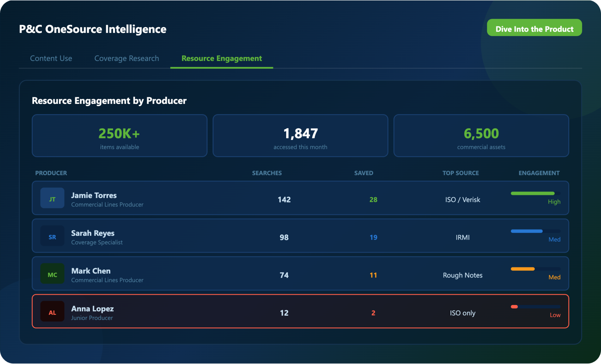Click Sarah Reyes SR avatar icon
Viewport: 601px width, 364px height.
[52, 236]
